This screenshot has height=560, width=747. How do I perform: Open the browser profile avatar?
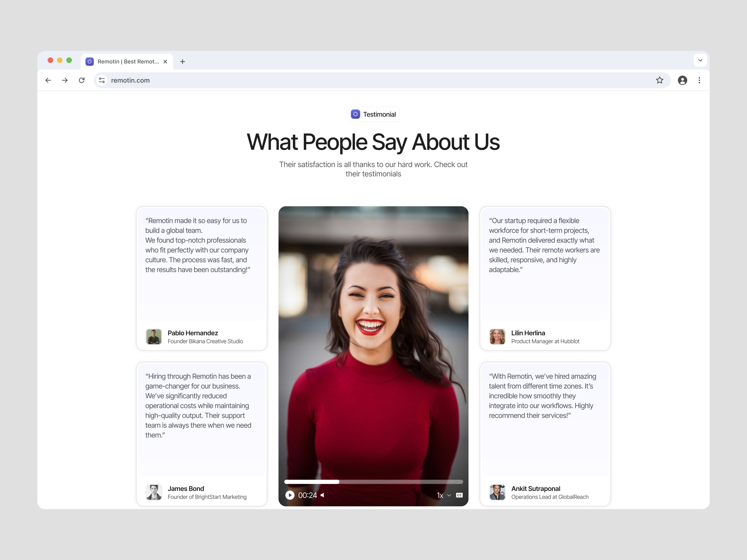(x=683, y=80)
